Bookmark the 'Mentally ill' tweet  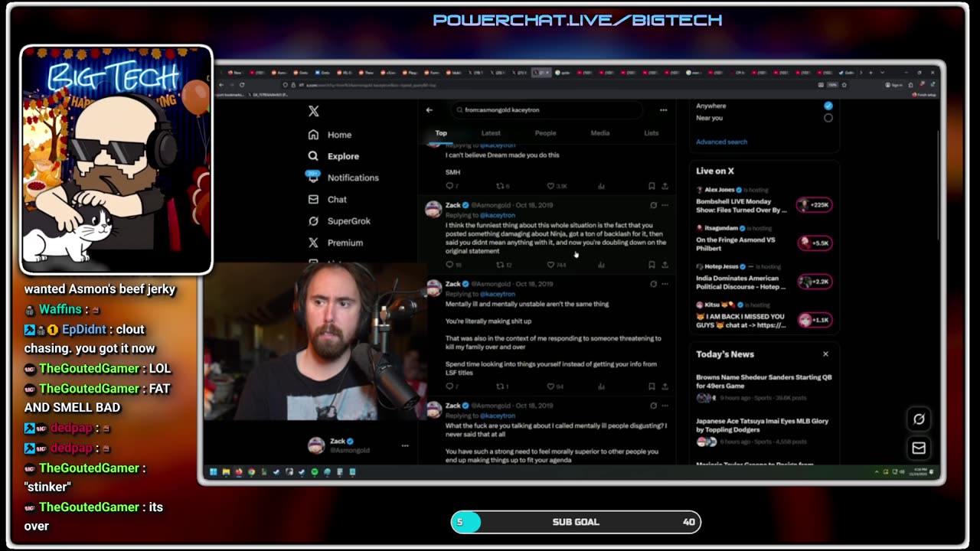pos(652,386)
